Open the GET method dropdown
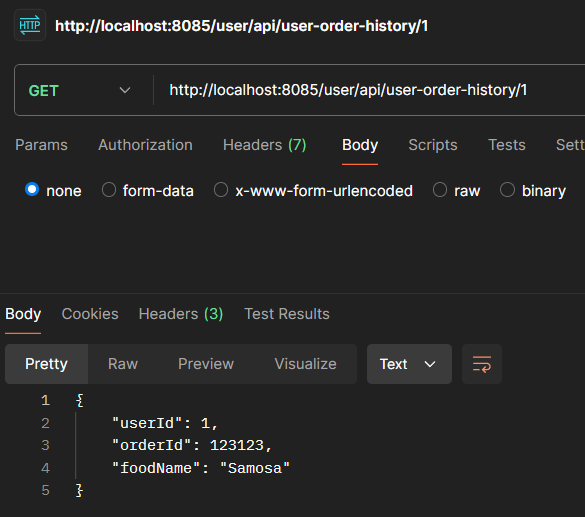Viewport: 585px width, 517px height. (x=80, y=91)
